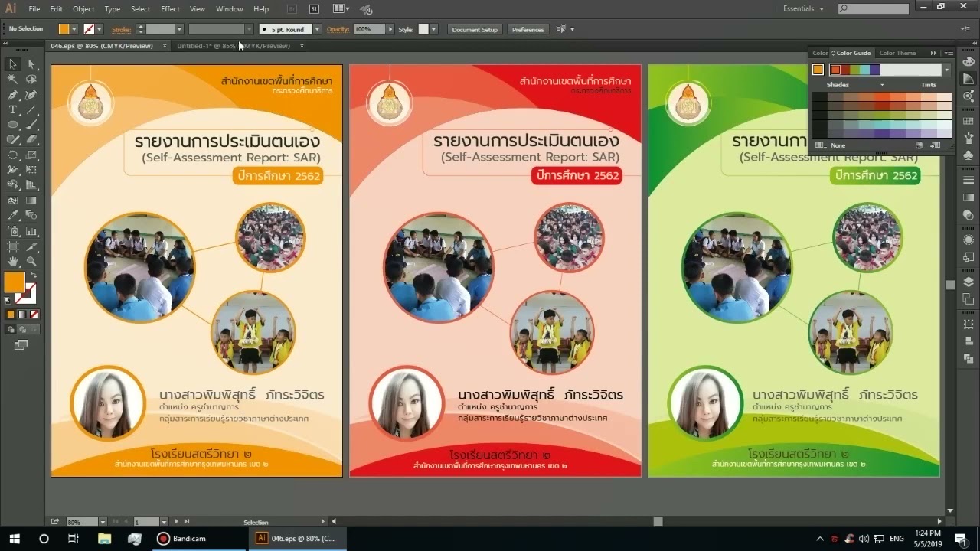This screenshot has height=551, width=980.
Task: Open the File menu
Action: click(34, 9)
